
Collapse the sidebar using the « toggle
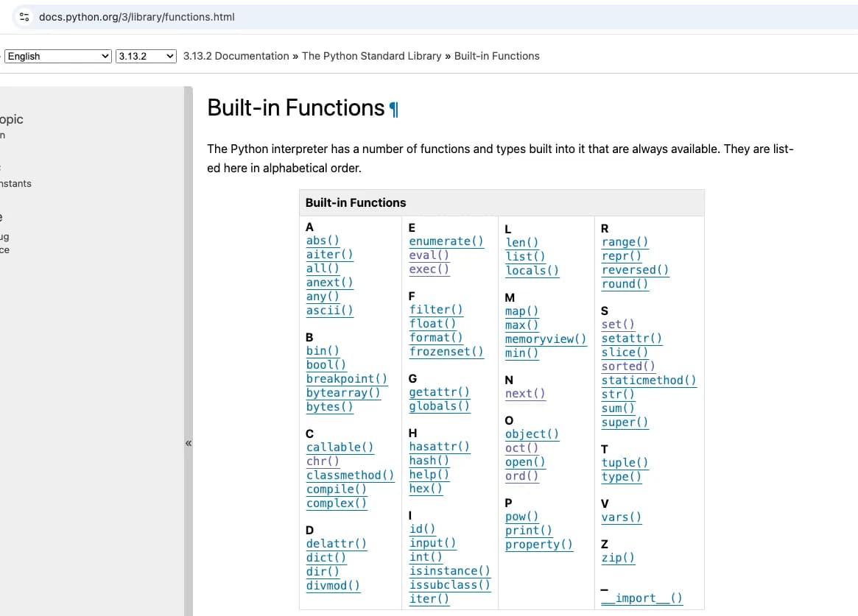coord(189,443)
